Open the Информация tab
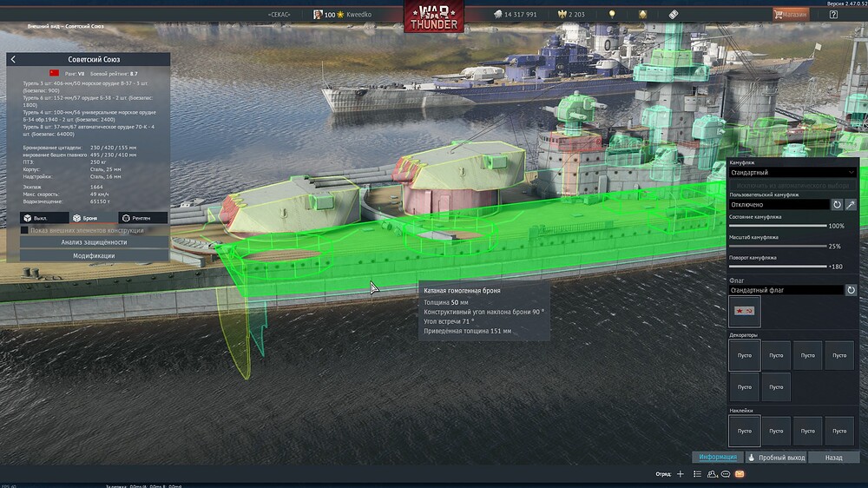Screen dimensions: 868x488 tap(718, 458)
